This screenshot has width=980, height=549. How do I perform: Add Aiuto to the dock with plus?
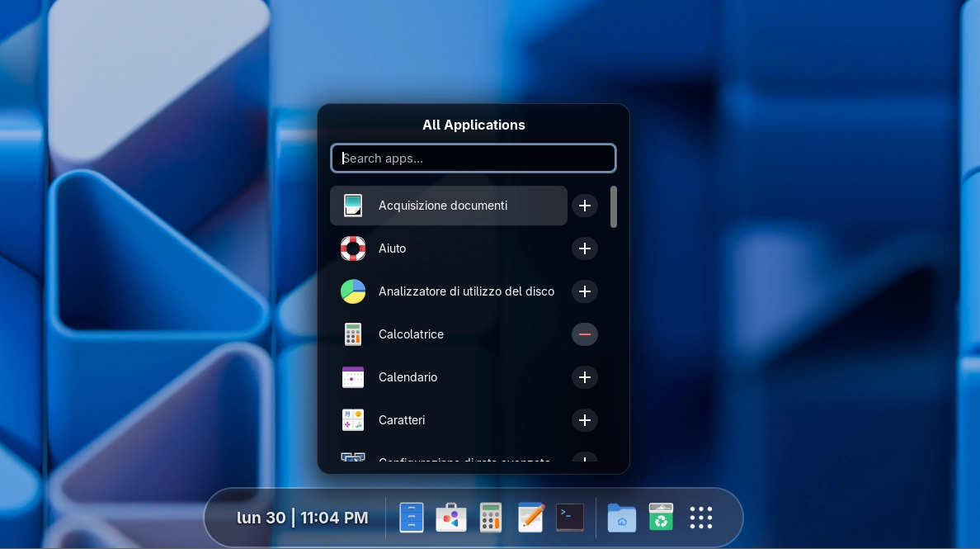coord(585,248)
